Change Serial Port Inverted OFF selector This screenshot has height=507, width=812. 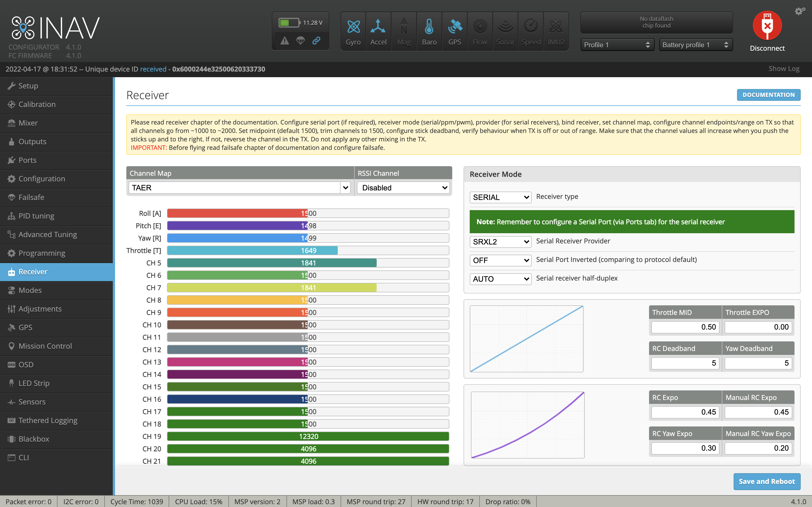[x=500, y=260]
